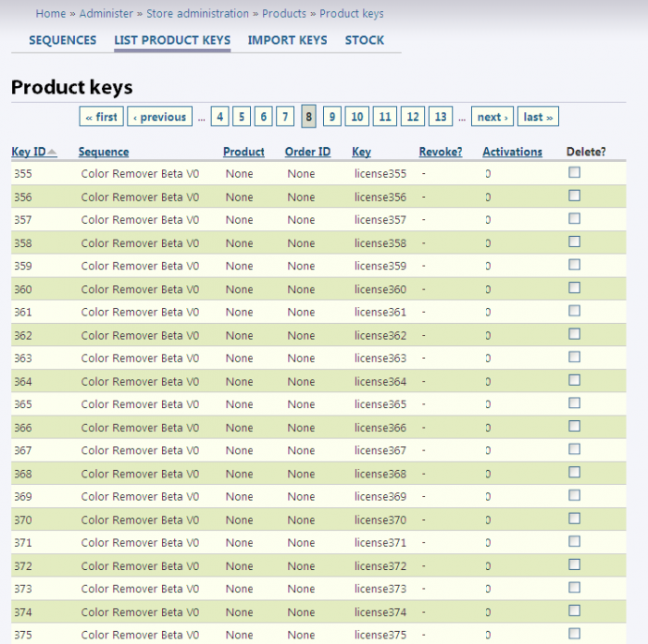This screenshot has width=648, height=644.
Task: Click Key ID cell 368
Action: (23, 474)
